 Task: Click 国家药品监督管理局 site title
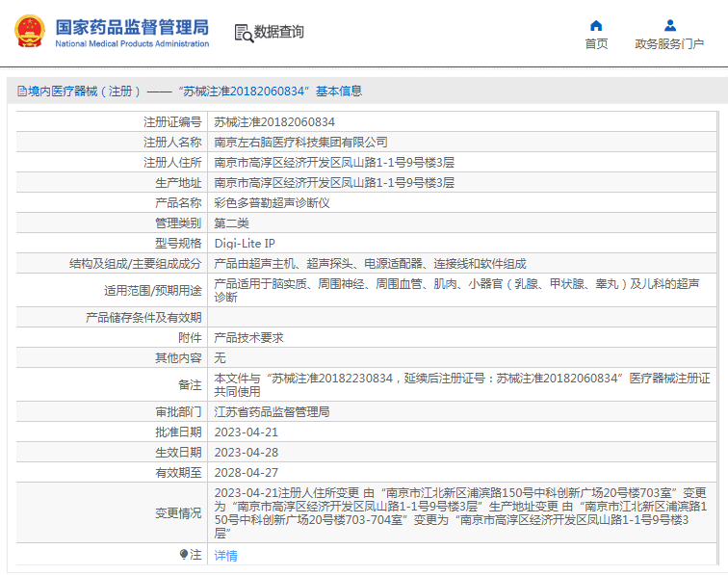point(132,27)
